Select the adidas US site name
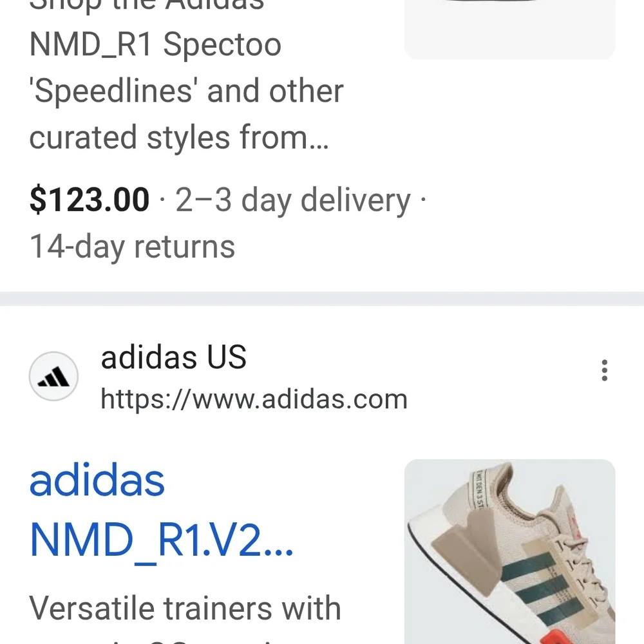This screenshot has width=644, height=644. click(173, 357)
